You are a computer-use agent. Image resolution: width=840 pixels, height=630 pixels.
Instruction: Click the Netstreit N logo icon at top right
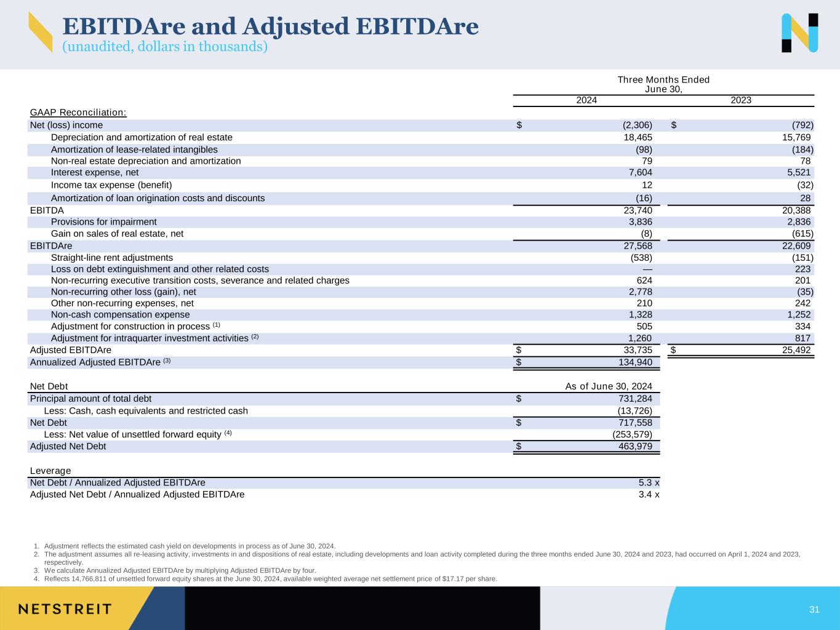click(799, 33)
